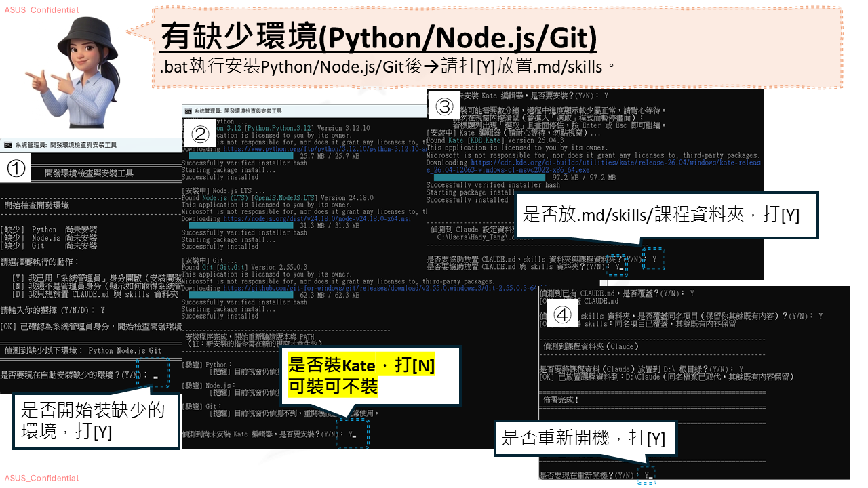The height and width of the screenshot is (488, 868).
Task: Click the '[缺少] Python 尚未安裝' line
Action: coord(49,230)
